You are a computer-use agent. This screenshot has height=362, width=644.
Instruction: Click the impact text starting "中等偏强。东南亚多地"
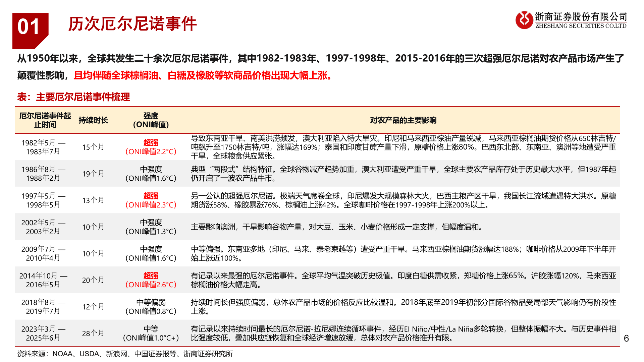404,253
